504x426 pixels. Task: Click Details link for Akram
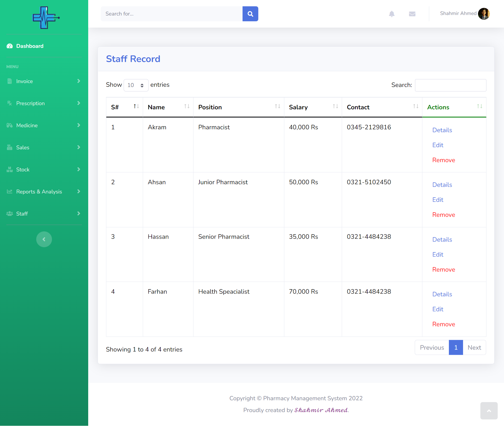(442, 130)
